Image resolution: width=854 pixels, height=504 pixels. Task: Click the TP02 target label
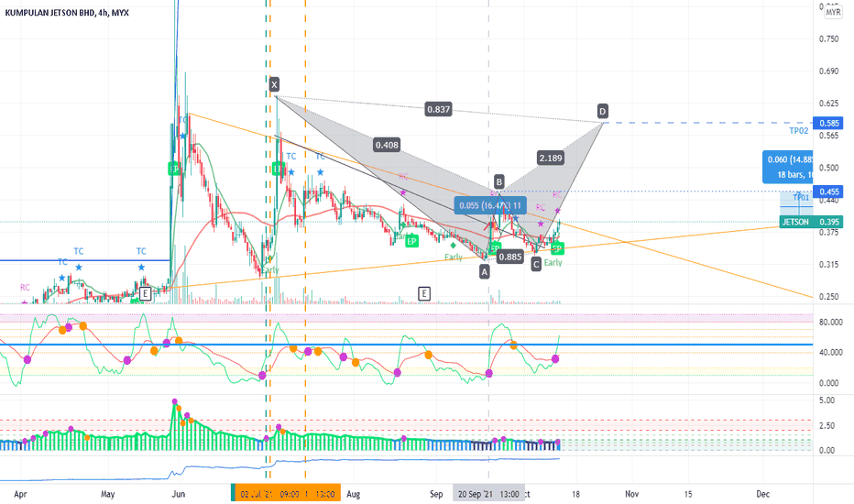pyautogui.click(x=798, y=131)
